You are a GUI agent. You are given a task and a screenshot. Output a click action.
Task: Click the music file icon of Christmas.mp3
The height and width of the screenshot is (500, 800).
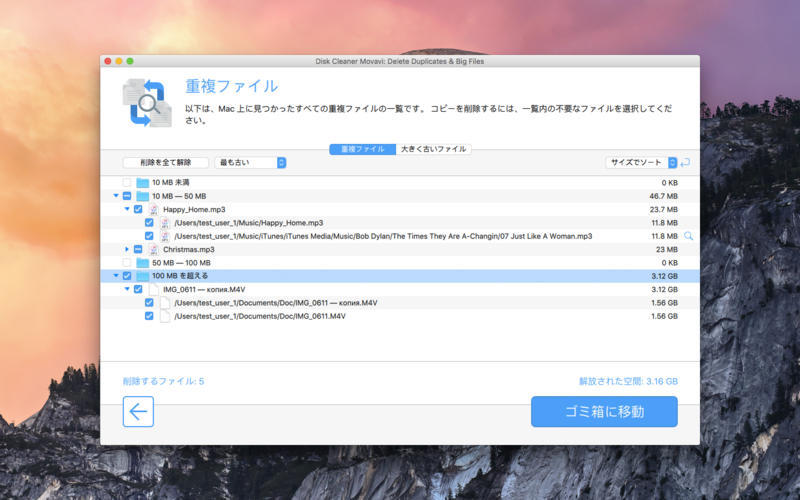[x=154, y=249]
